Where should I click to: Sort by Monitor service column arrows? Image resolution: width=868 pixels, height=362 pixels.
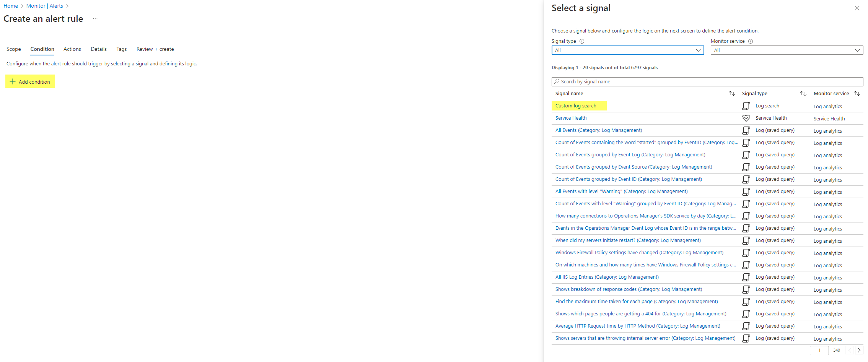click(x=857, y=93)
